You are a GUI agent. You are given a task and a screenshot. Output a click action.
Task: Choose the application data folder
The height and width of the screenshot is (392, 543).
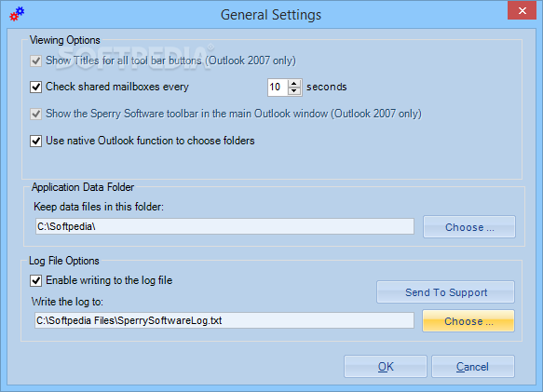click(469, 227)
